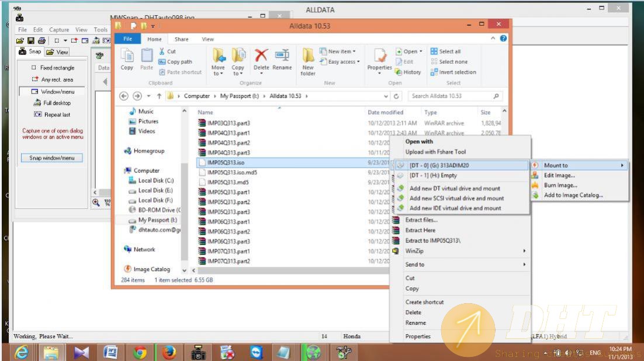The image size is (644, 361).
Task: Click the explorer help question mark icon
Action: tap(503, 39)
